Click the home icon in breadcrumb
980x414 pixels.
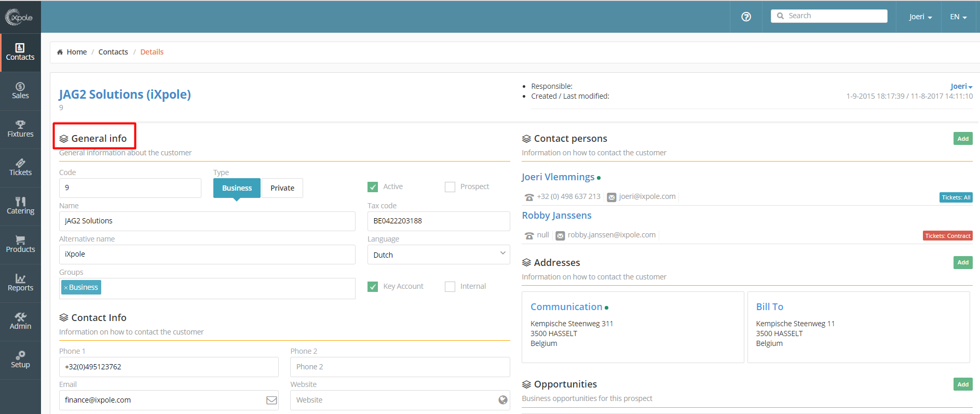pyautogui.click(x=60, y=52)
